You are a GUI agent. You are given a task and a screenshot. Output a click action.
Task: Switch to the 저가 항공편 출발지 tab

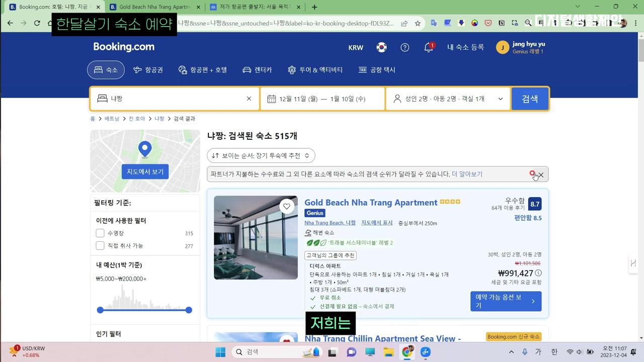(256, 7)
